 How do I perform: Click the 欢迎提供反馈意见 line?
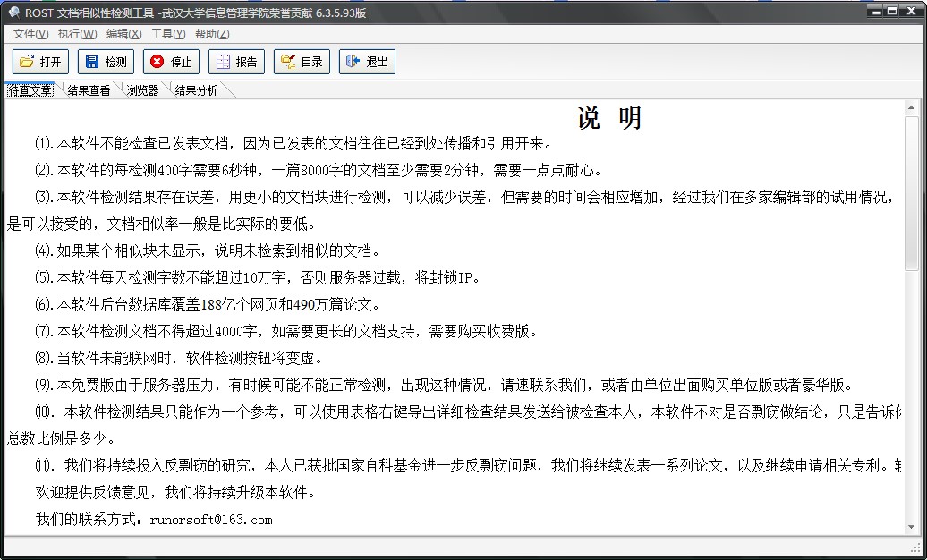point(176,493)
